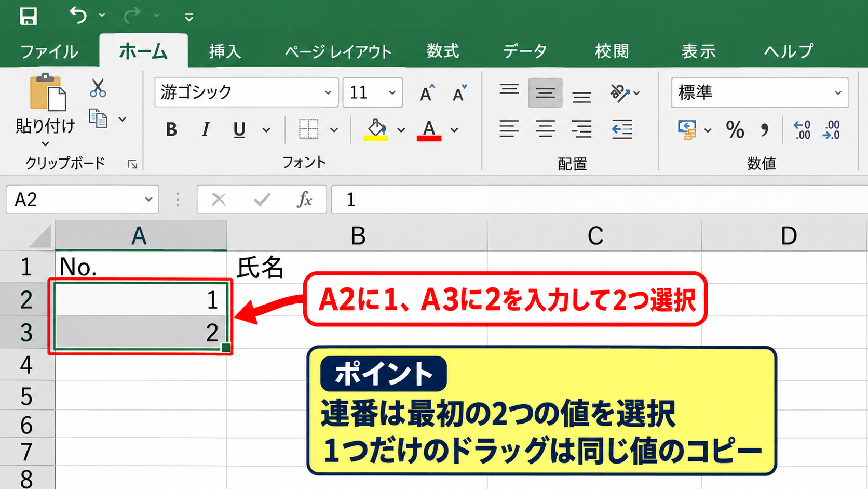Expand the font color palette arrow

point(455,130)
